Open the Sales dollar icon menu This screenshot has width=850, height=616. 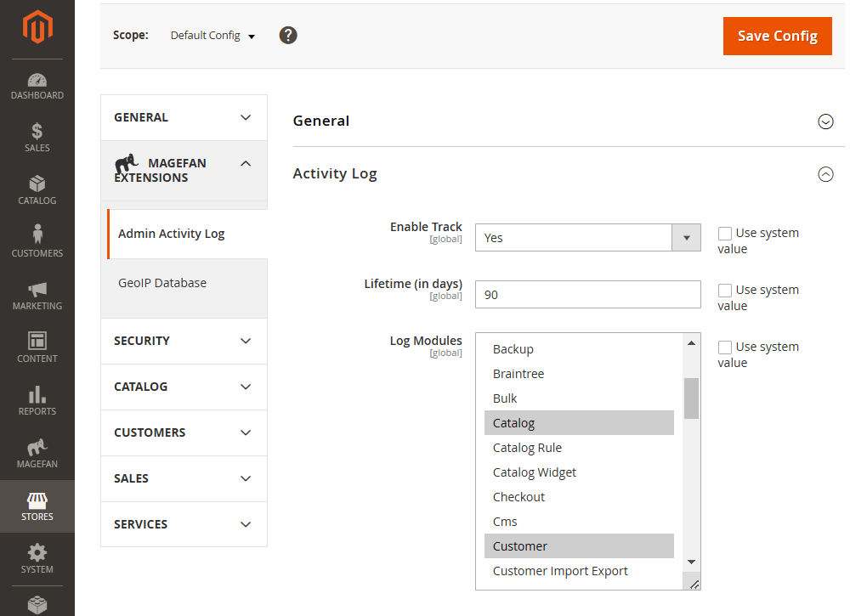[37, 138]
